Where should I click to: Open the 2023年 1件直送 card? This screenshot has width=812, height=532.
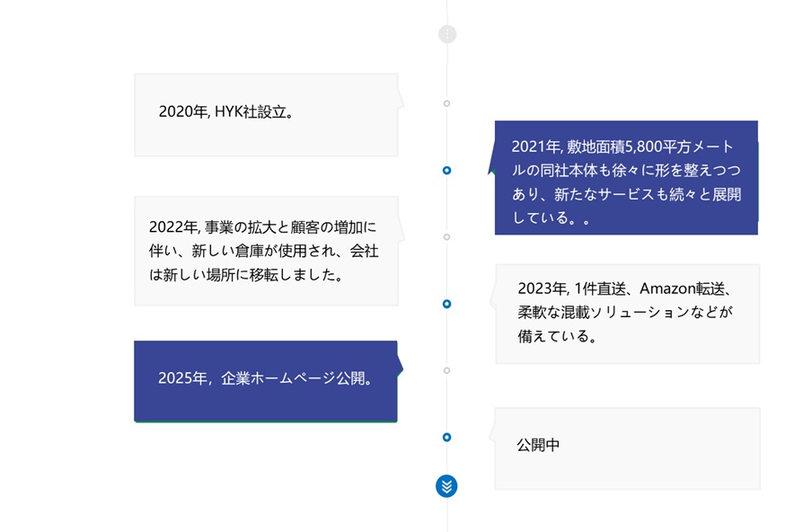tap(627, 314)
